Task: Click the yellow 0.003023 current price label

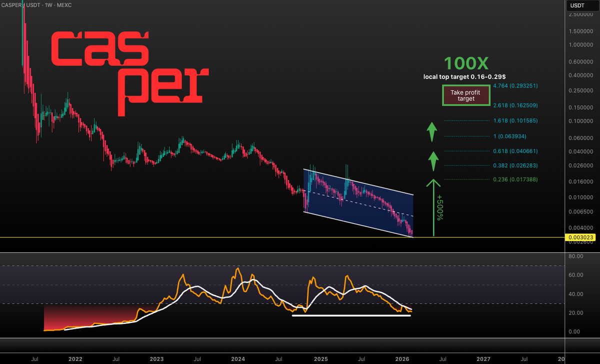Action: [580, 237]
